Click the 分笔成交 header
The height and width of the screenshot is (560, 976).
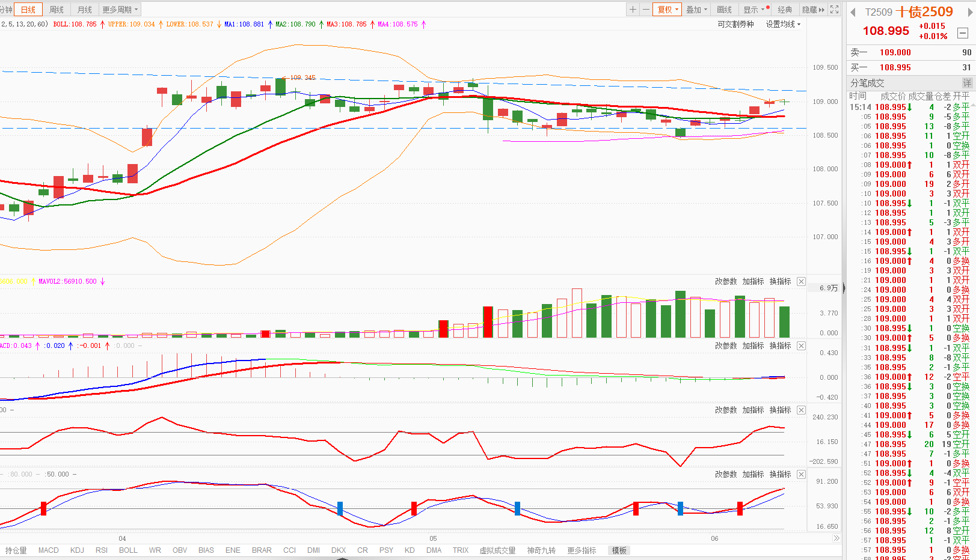tap(867, 83)
